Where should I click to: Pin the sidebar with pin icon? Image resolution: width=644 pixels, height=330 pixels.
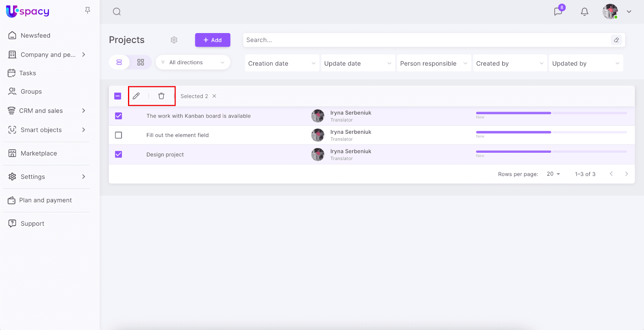coord(87,10)
